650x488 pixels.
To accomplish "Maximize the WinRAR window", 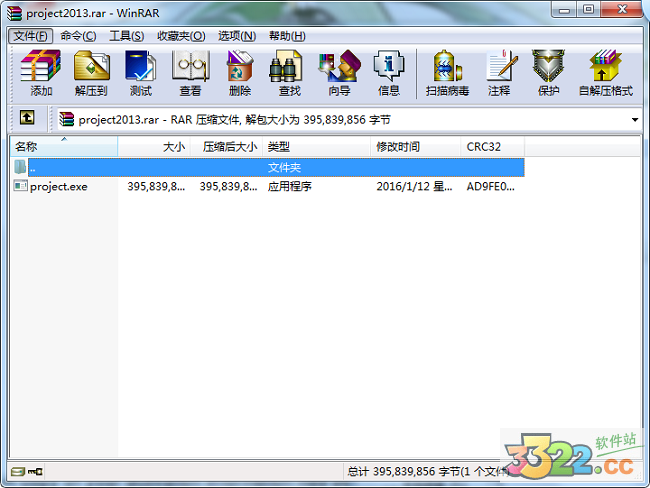I will 588,9.
